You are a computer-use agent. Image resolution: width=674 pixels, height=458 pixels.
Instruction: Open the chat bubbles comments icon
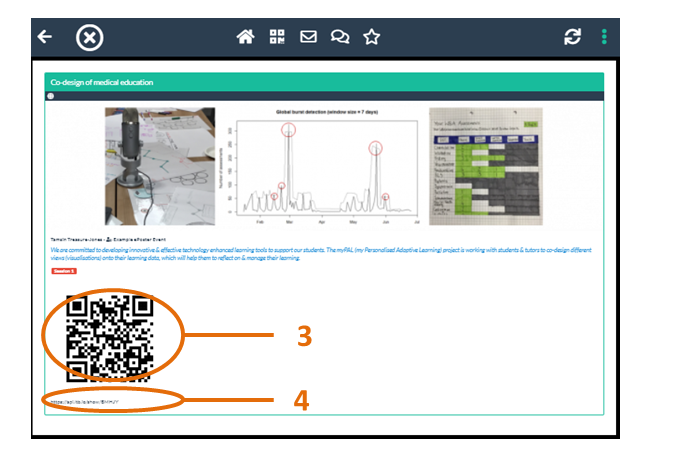point(340,37)
